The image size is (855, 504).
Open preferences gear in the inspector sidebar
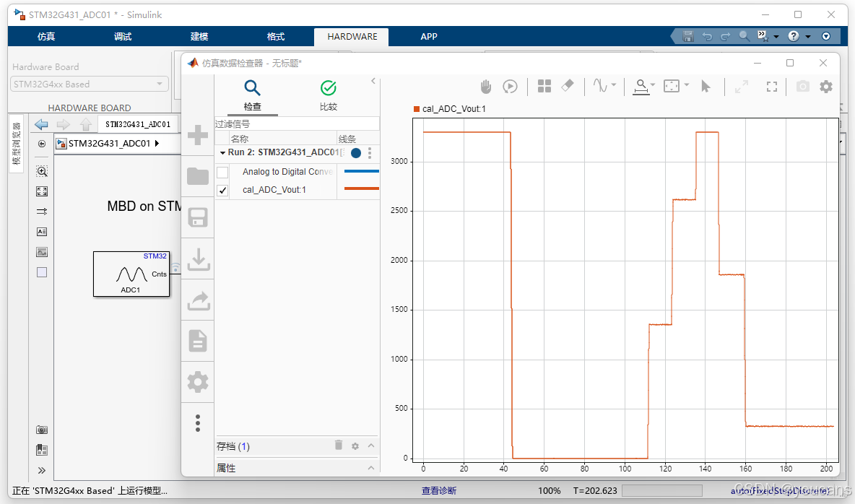click(x=197, y=382)
